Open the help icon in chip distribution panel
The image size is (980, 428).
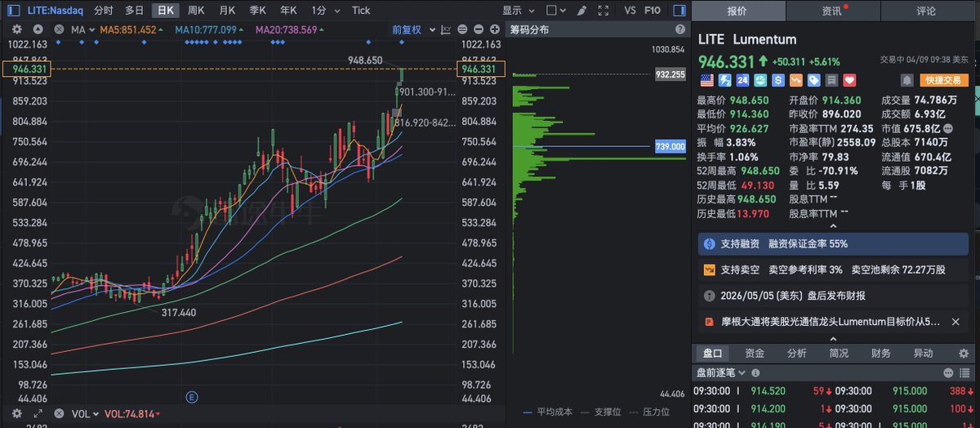coord(679,29)
